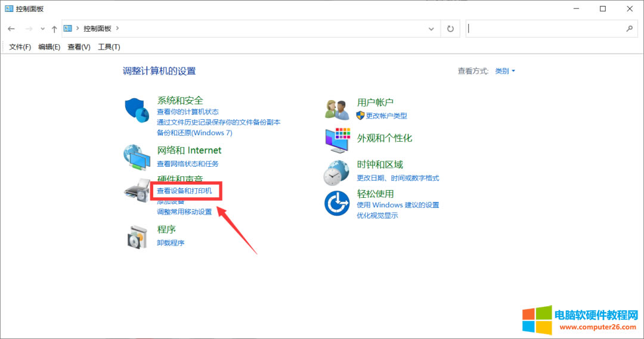The height and width of the screenshot is (339, 644).
Task: Open 更改帐户类型 link
Action: coord(386,116)
